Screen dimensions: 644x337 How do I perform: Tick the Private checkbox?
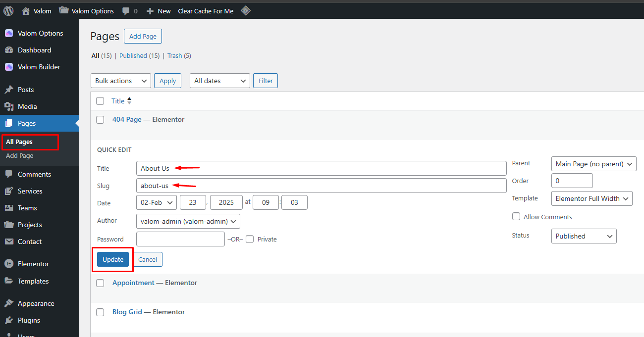tap(250, 239)
